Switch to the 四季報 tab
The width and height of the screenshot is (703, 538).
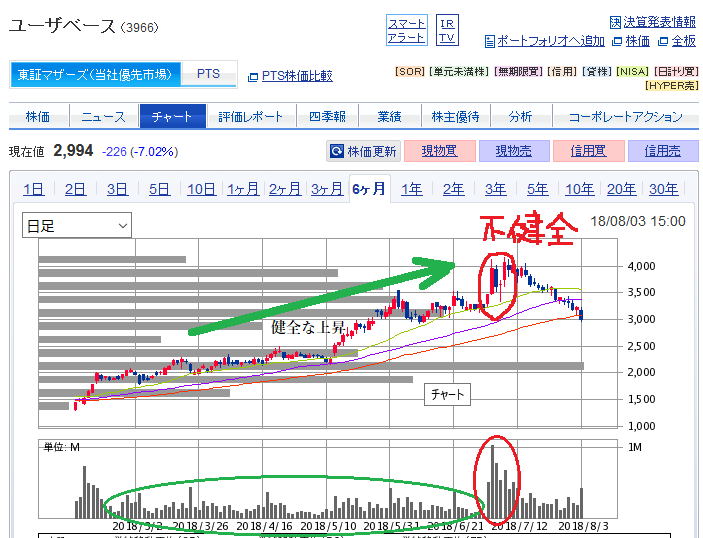(327, 117)
